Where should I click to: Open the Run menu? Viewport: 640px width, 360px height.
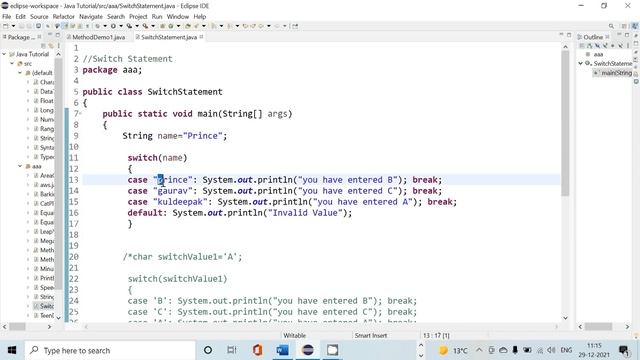(157, 17)
